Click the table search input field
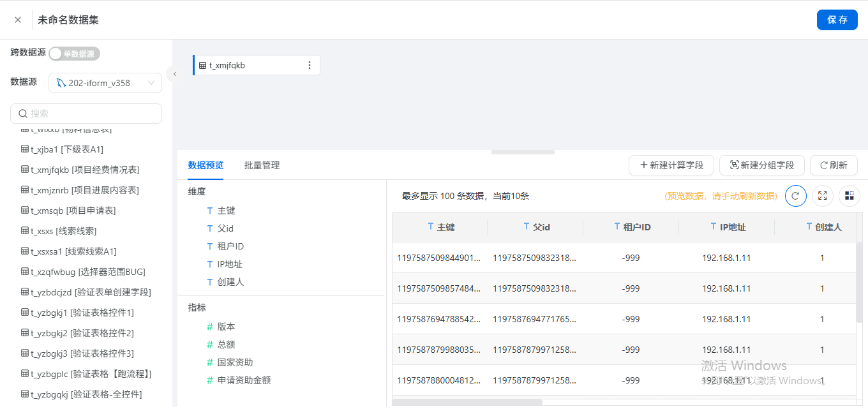This screenshot has width=868, height=409. 86,114
